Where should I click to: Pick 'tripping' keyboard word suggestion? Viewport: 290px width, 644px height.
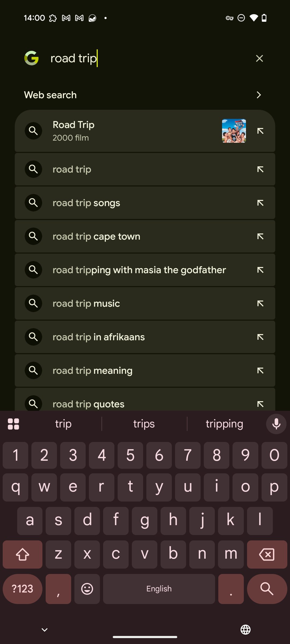click(224, 424)
